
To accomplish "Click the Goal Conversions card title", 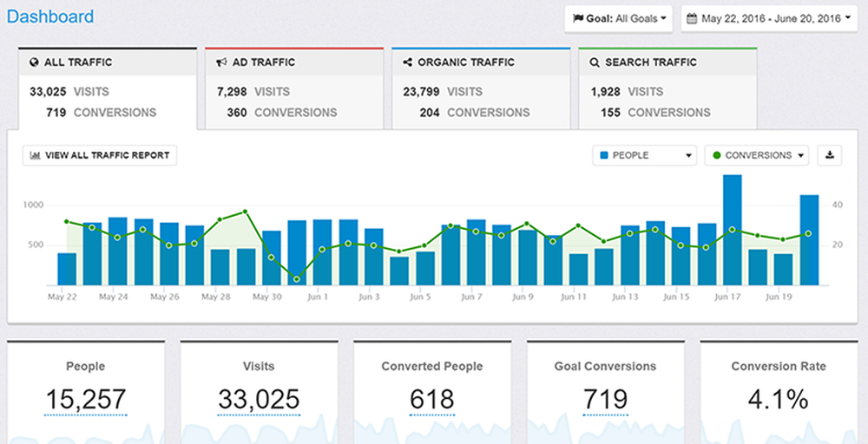I will coord(605,367).
